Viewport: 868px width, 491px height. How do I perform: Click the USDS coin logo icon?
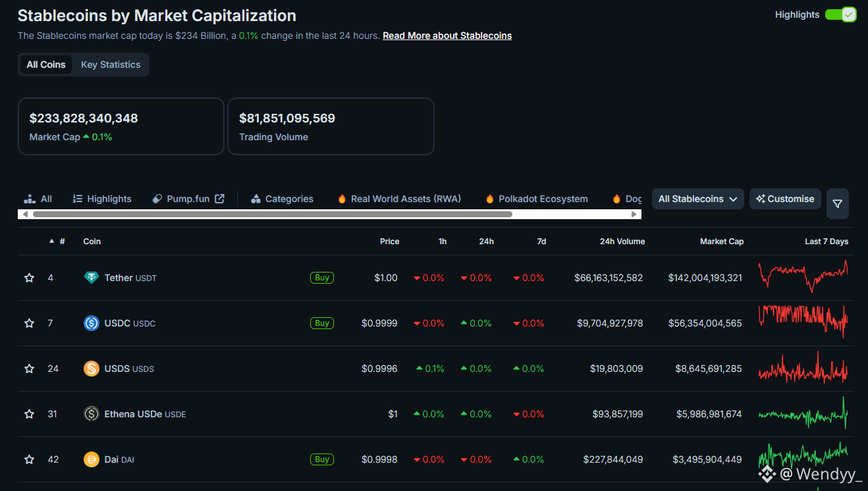coord(92,369)
